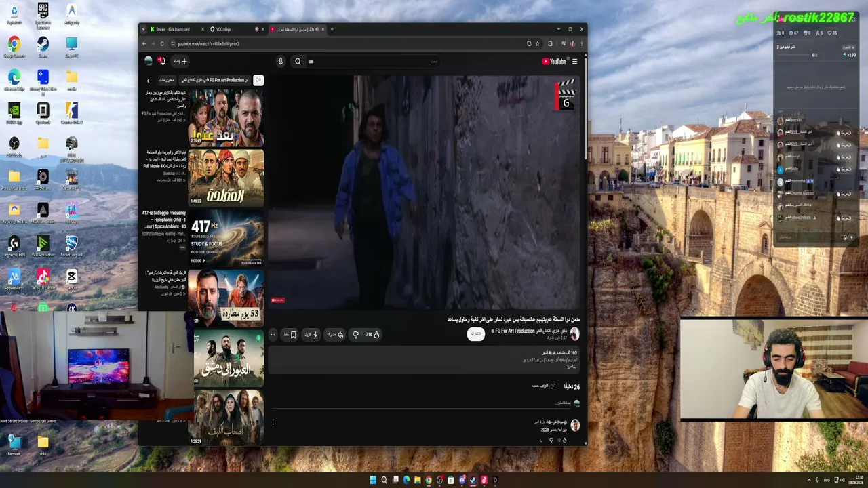Open the Chrome three-dot menu
Screen dimensions: 868x488
[581, 43]
